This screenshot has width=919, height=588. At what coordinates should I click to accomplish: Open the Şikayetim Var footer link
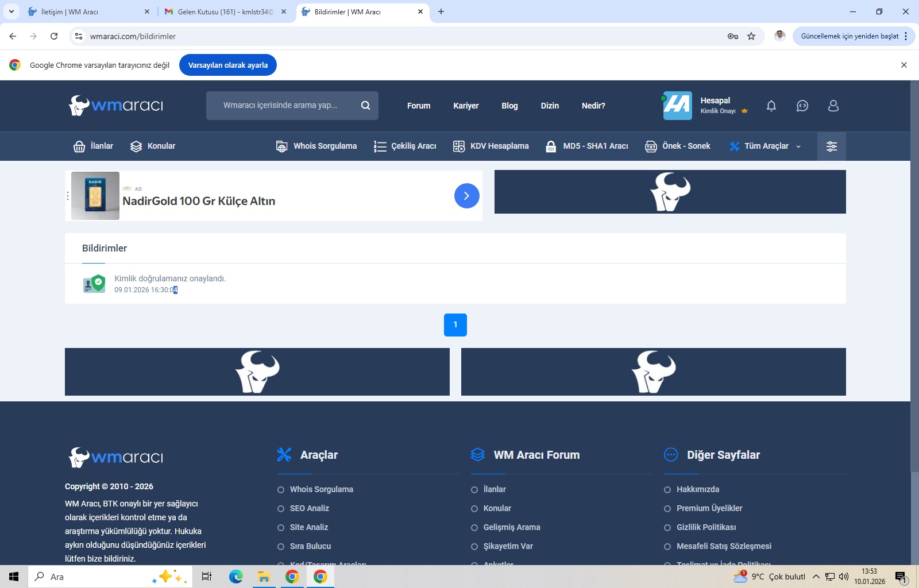pos(508,547)
